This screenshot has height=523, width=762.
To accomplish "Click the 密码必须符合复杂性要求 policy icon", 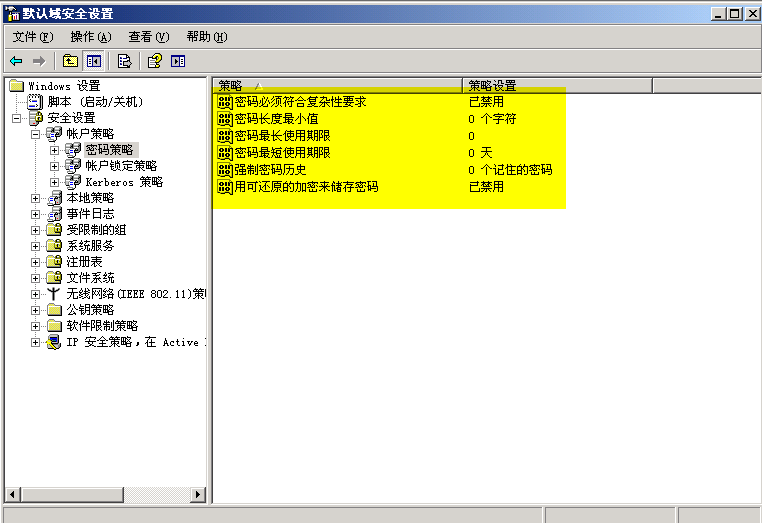I will point(225,102).
